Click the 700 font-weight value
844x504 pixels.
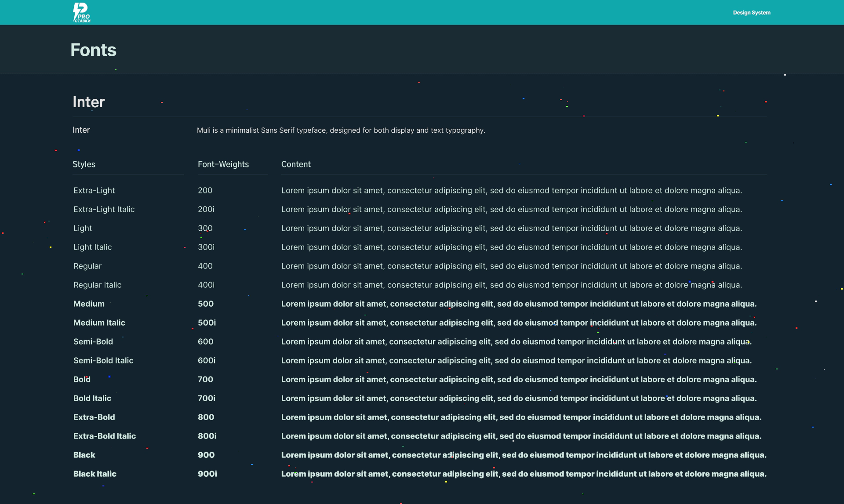(x=205, y=380)
